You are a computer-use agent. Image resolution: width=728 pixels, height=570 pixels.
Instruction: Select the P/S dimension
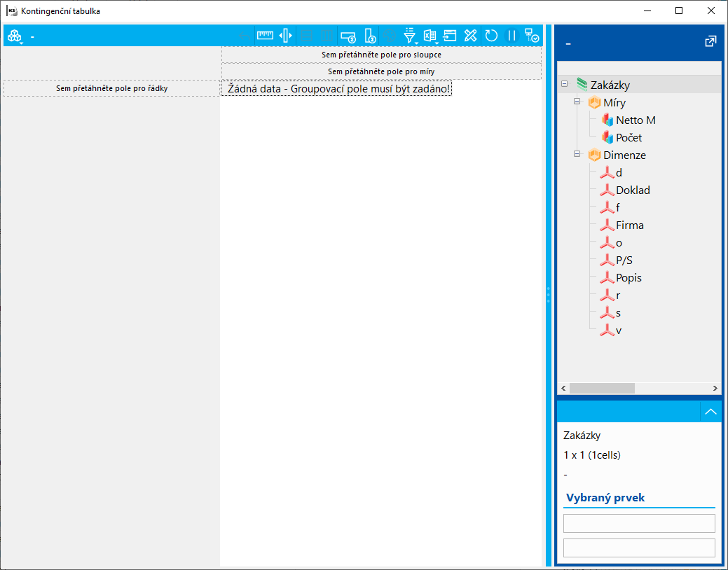coord(624,260)
